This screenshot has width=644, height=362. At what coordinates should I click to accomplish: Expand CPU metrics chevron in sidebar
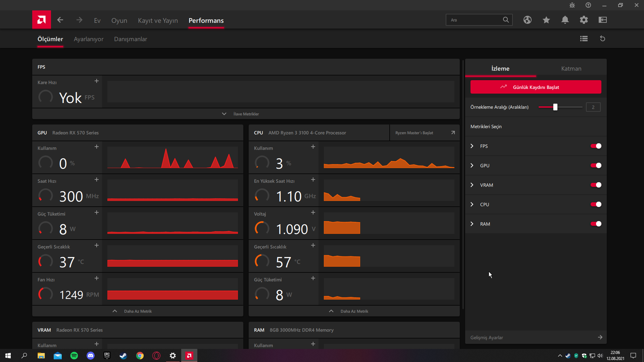[x=472, y=204]
